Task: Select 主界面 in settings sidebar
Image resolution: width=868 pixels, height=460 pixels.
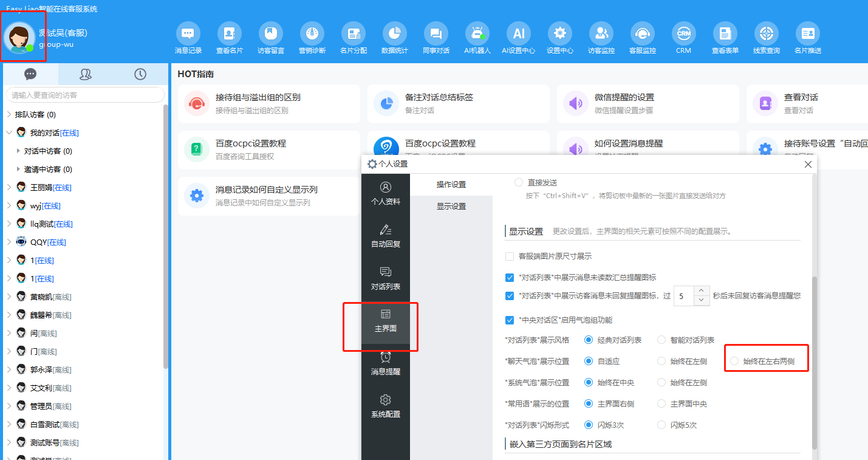Action: pyautogui.click(x=386, y=321)
